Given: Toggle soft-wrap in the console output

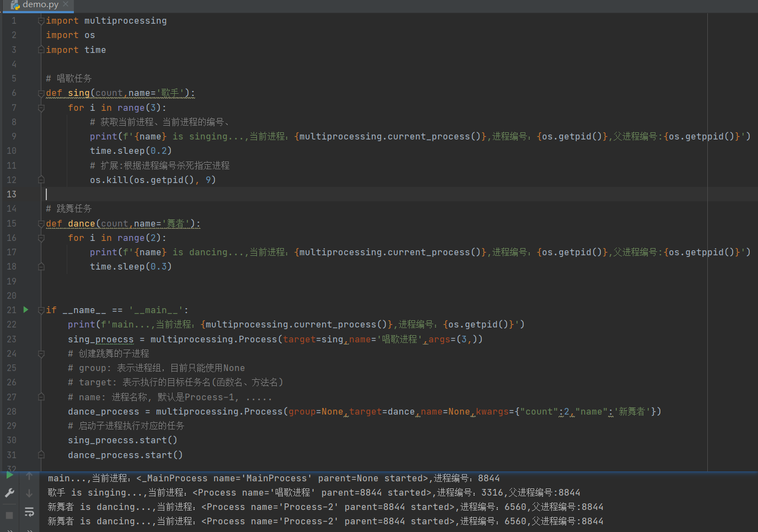Looking at the screenshot, I should click(x=29, y=512).
